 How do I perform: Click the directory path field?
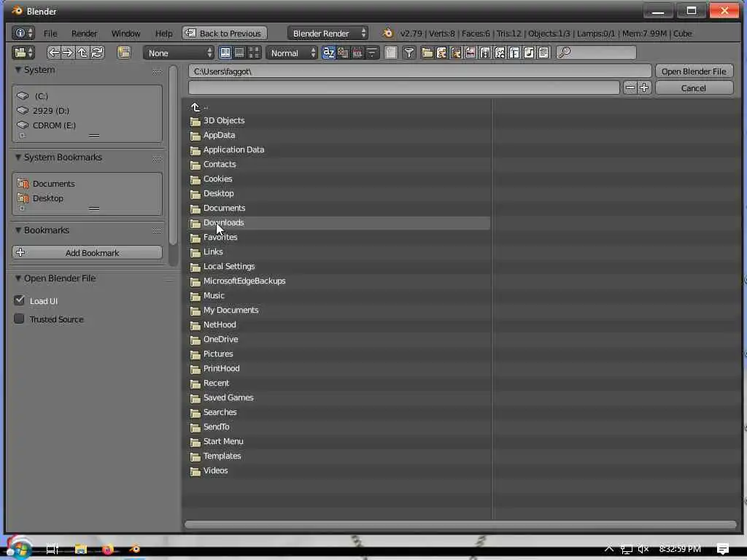point(419,71)
